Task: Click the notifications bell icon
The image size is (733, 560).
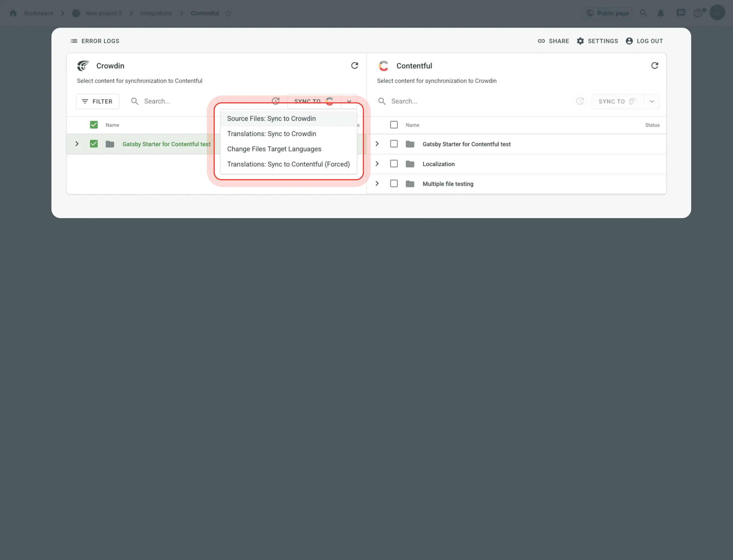Action: pos(660,13)
